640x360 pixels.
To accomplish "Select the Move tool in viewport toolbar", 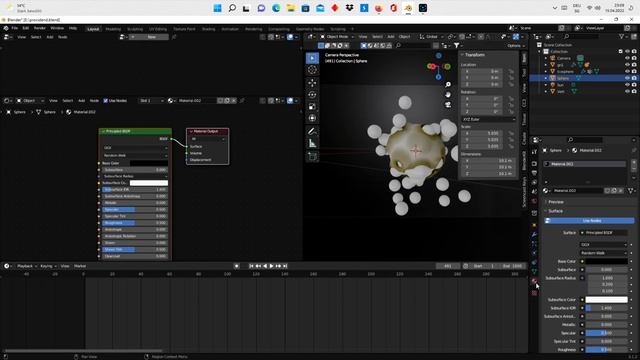I will tap(312, 83).
